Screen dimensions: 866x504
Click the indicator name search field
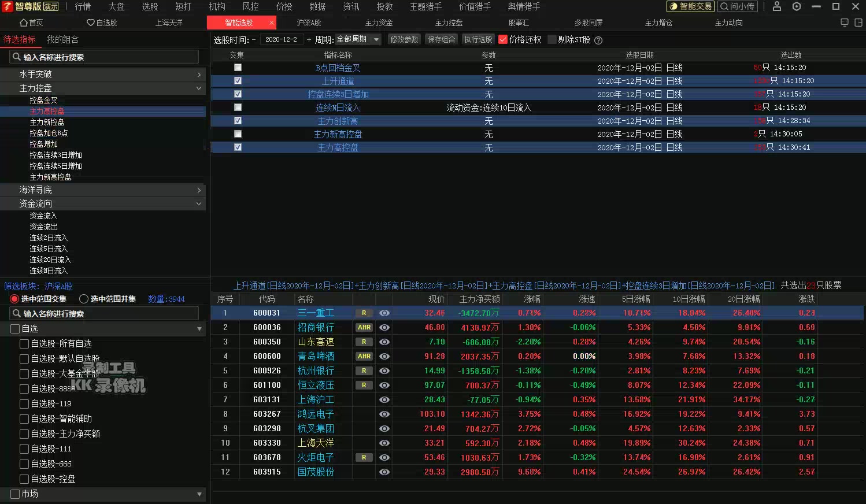coord(104,57)
